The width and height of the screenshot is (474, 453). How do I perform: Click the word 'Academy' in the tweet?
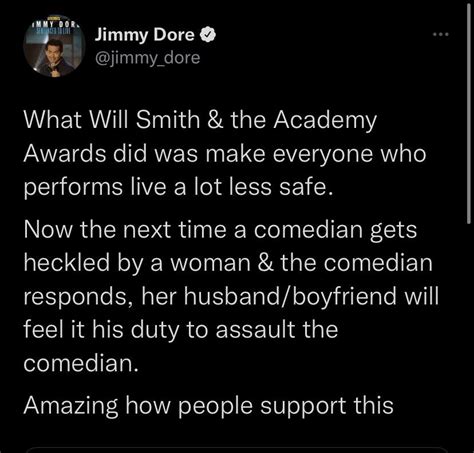point(325,121)
